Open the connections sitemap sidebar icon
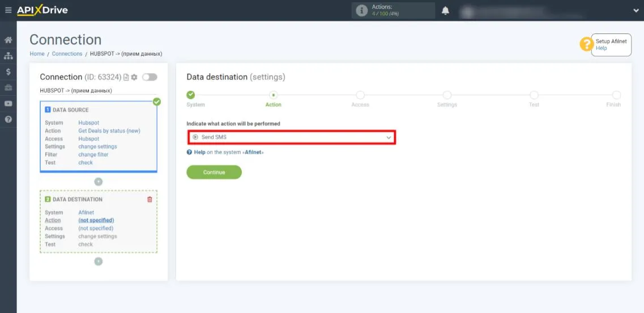Viewport: 644px width, 313px height. 8,56
